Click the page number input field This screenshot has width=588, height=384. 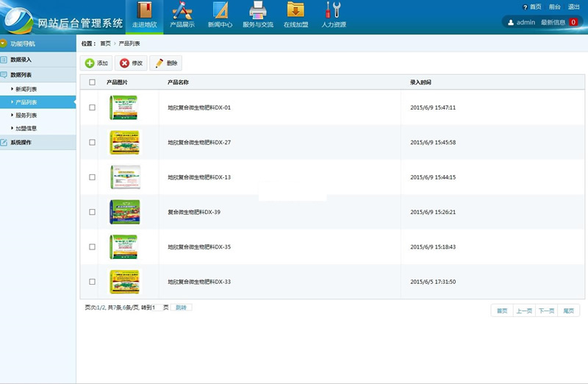[156, 307]
